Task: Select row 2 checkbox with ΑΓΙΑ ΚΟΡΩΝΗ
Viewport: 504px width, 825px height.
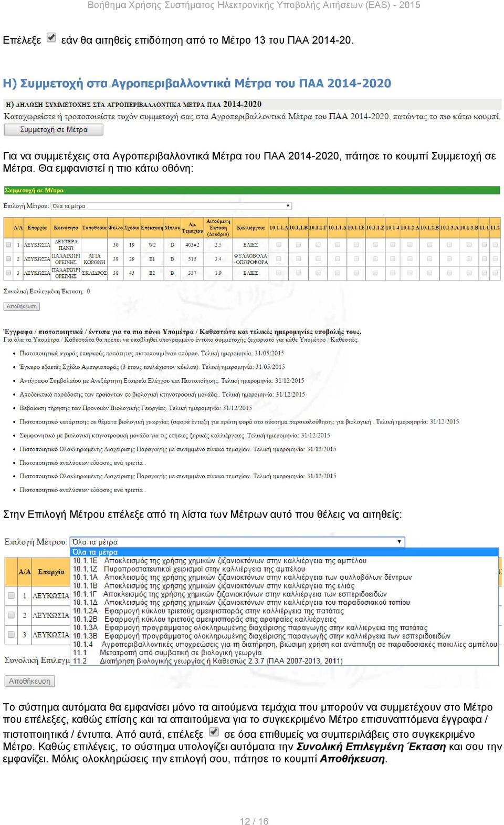Action: coord(8,259)
